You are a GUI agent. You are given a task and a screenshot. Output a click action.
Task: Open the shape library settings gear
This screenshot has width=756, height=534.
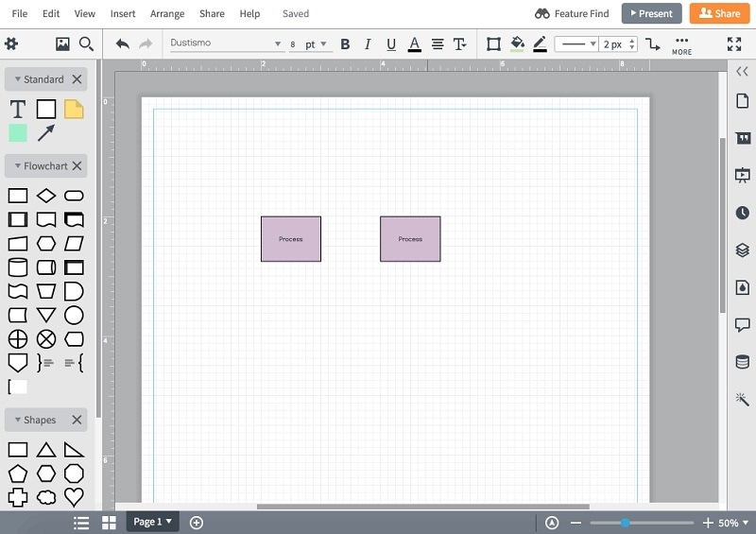click(x=11, y=43)
